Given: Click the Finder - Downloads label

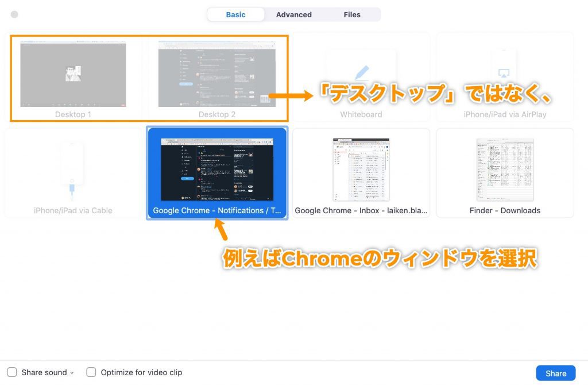Looking at the screenshot, I should click(x=505, y=210).
